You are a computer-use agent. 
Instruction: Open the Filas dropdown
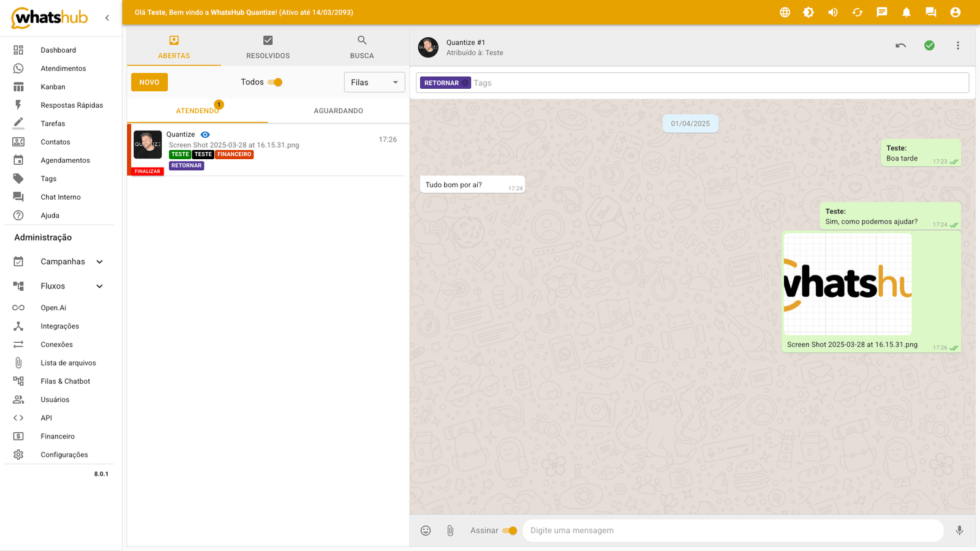click(x=374, y=81)
